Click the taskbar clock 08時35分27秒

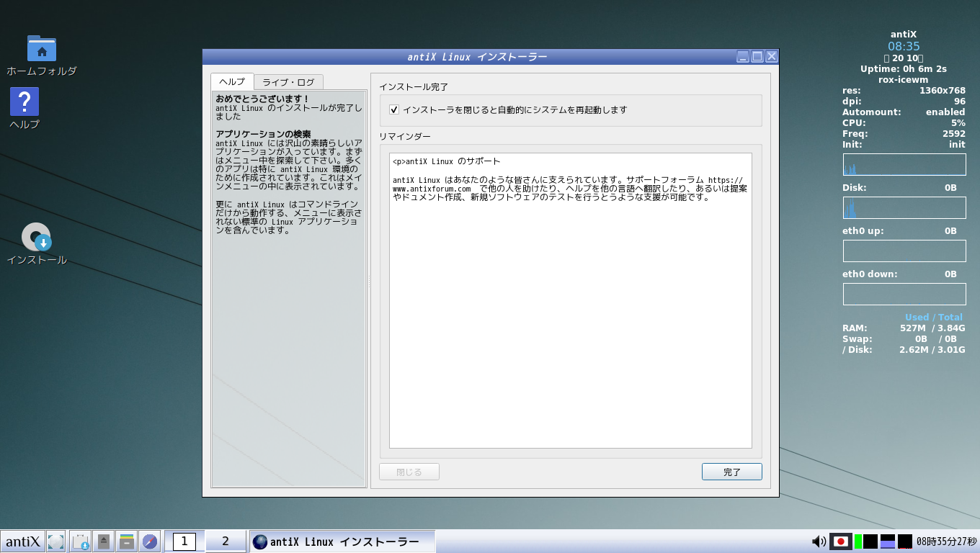pos(946,541)
